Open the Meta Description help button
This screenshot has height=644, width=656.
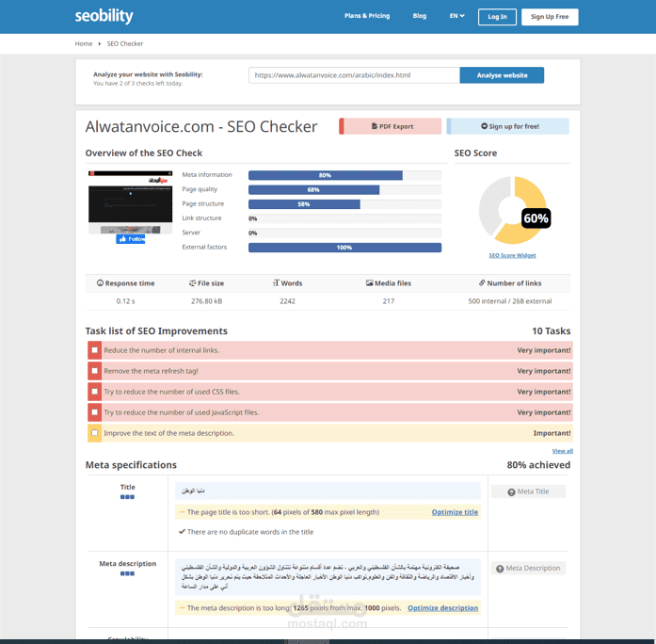coord(528,569)
